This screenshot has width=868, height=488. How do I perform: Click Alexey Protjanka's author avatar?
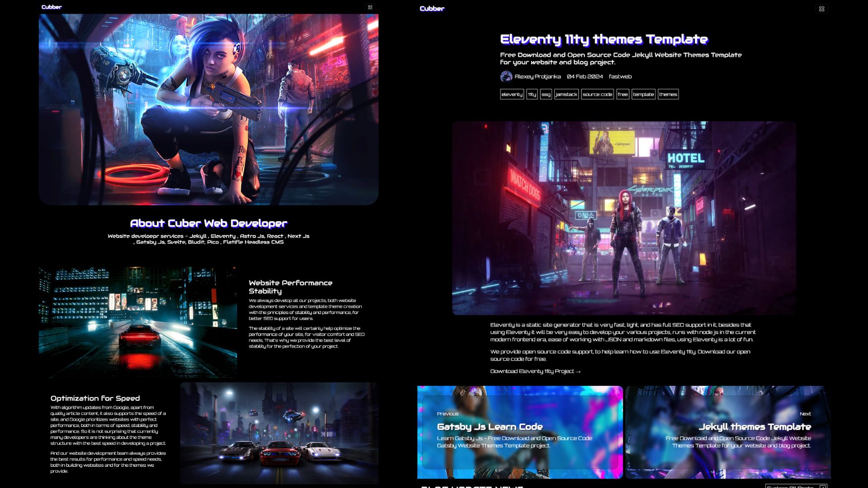click(x=505, y=77)
